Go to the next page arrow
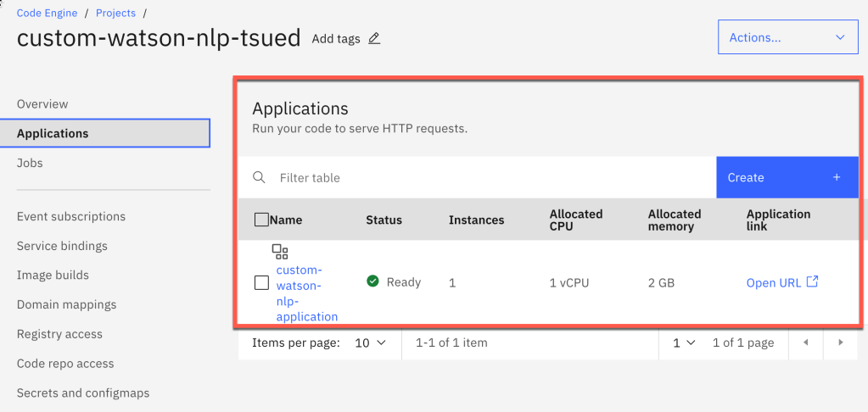Viewport: 868px width, 412px height. 841,342
